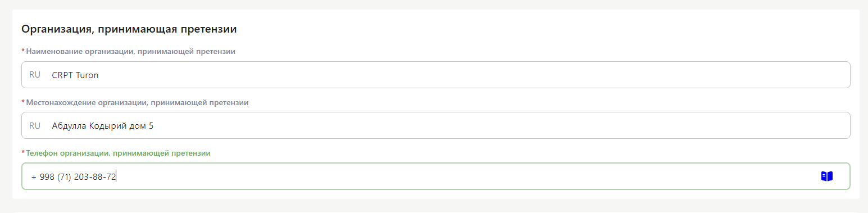
Task: Focus the location field with Абдулла Кодырий
Action: (435, 125)
